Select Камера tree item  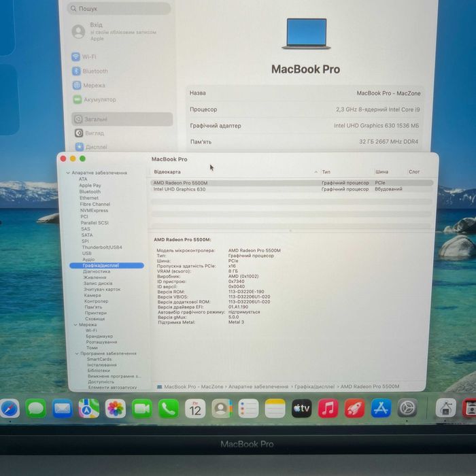92,295
